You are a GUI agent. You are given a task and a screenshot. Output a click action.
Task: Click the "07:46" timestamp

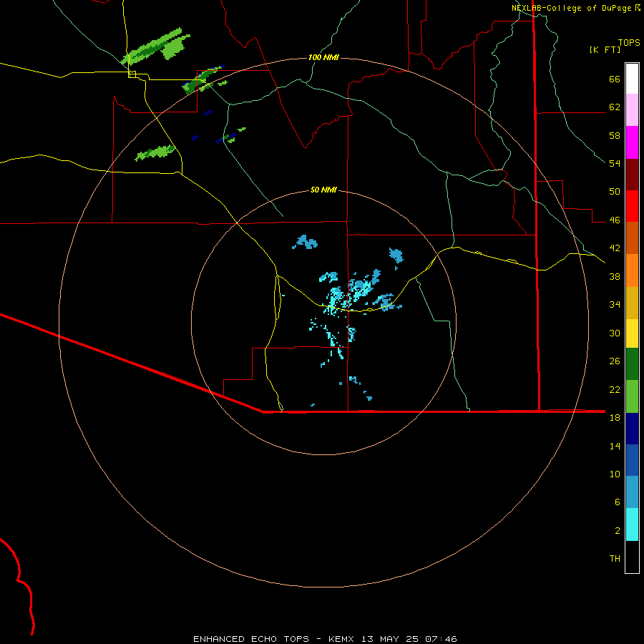click(441, 639)
